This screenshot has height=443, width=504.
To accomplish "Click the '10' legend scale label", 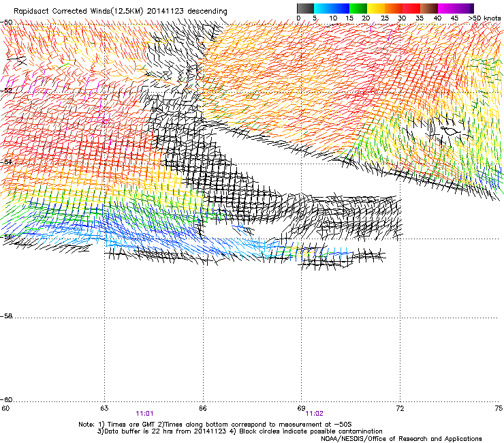I will [x=333, y=18].
